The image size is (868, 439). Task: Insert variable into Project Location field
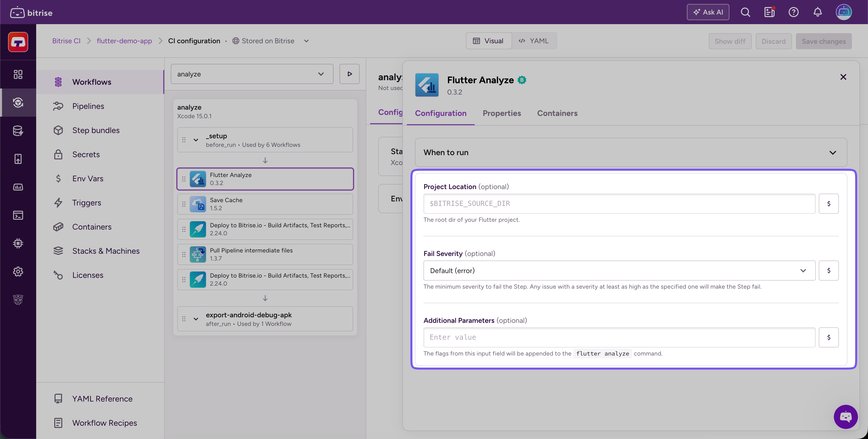(829, 203)
